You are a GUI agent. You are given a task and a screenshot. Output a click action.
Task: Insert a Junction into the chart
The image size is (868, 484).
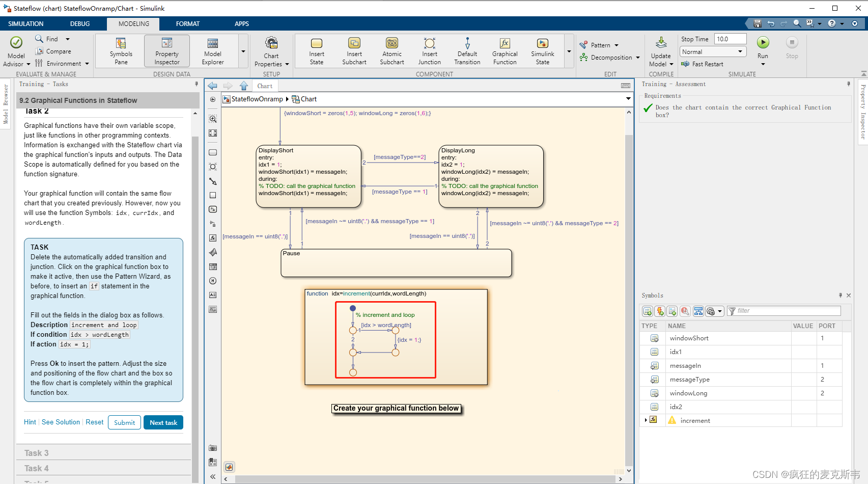click(x=429, y=49)
